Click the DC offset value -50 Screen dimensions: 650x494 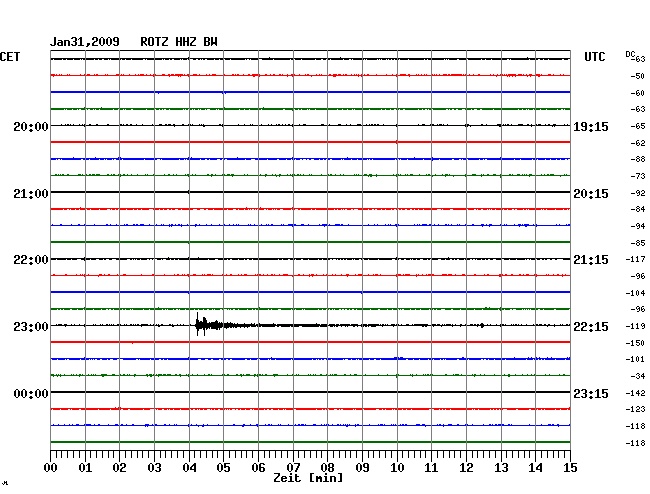pyautogui.click(x=637, y=76)
